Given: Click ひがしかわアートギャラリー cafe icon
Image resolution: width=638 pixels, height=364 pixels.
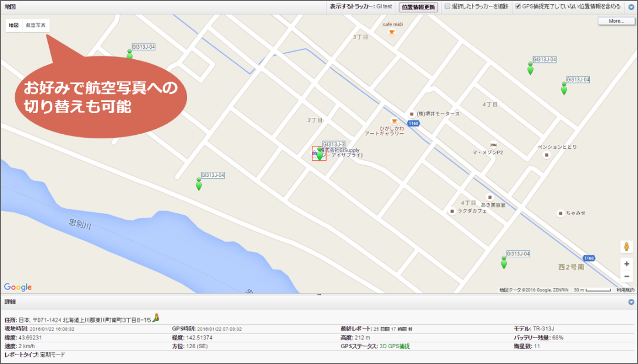Looking at the screenshot, I should click(x=394, y=121).
